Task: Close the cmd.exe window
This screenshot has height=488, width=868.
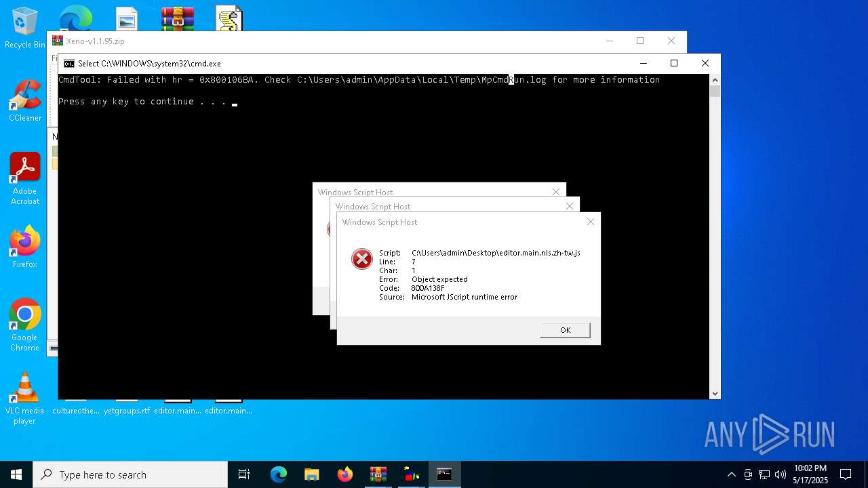Action: click(705, 63)
